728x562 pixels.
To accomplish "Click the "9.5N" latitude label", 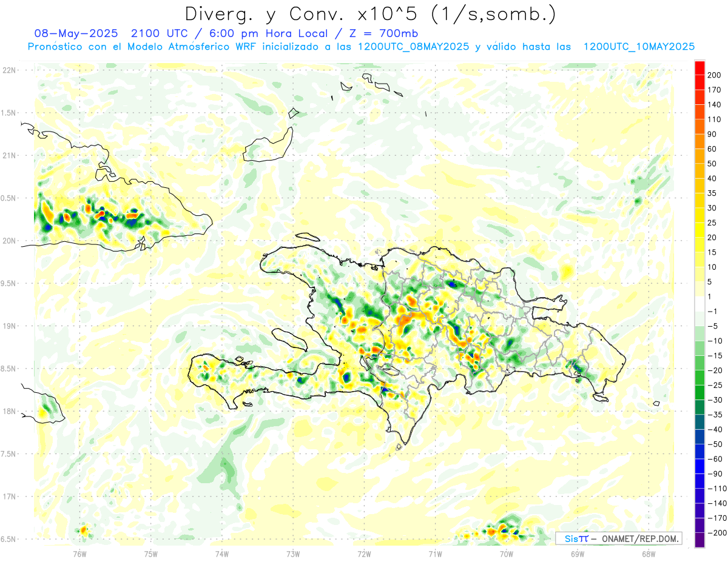I will [9, 283].
